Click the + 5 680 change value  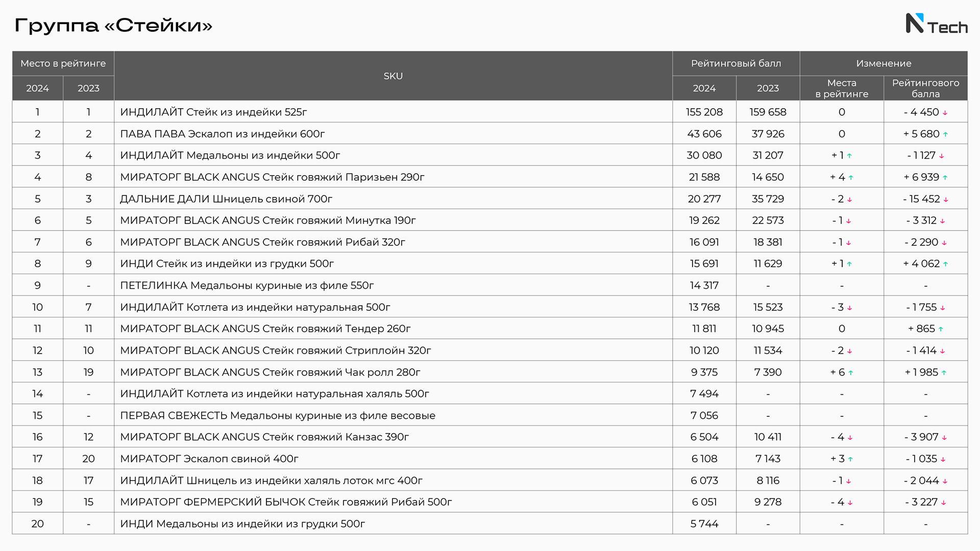tap(925, 134)
